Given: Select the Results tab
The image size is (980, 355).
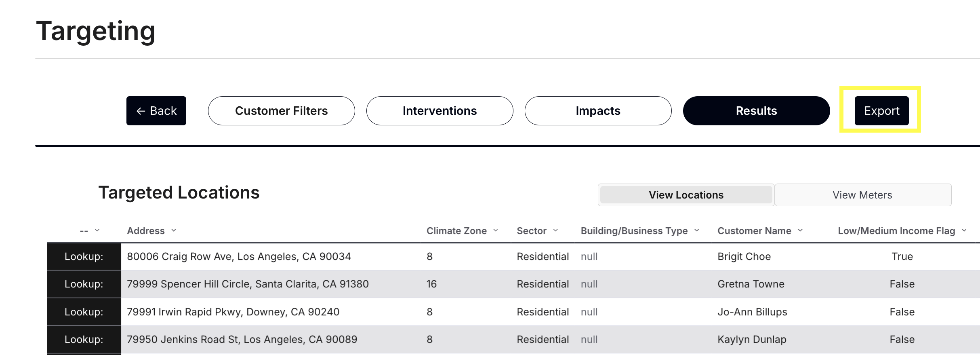Looking at the screenshot, I should pyautogui.click(x=756, y=111).
